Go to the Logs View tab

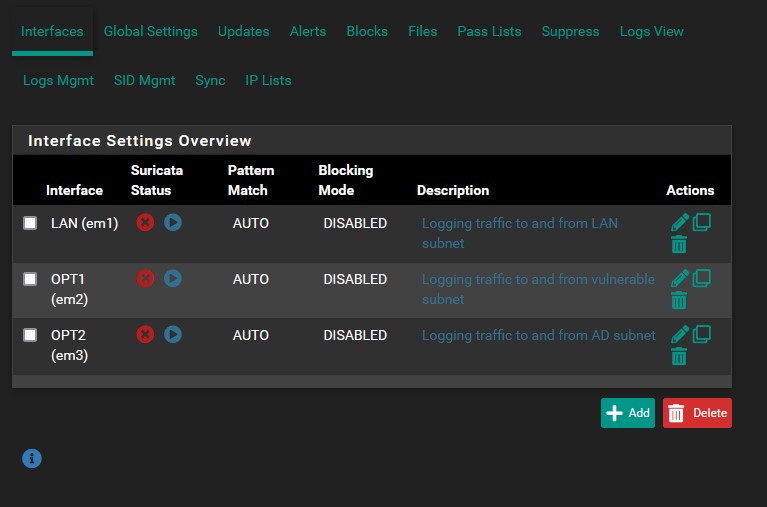pos(652,31)
